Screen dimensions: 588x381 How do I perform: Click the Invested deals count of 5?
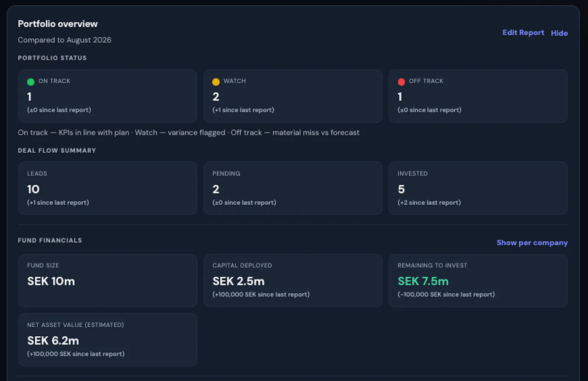point(401,189)
